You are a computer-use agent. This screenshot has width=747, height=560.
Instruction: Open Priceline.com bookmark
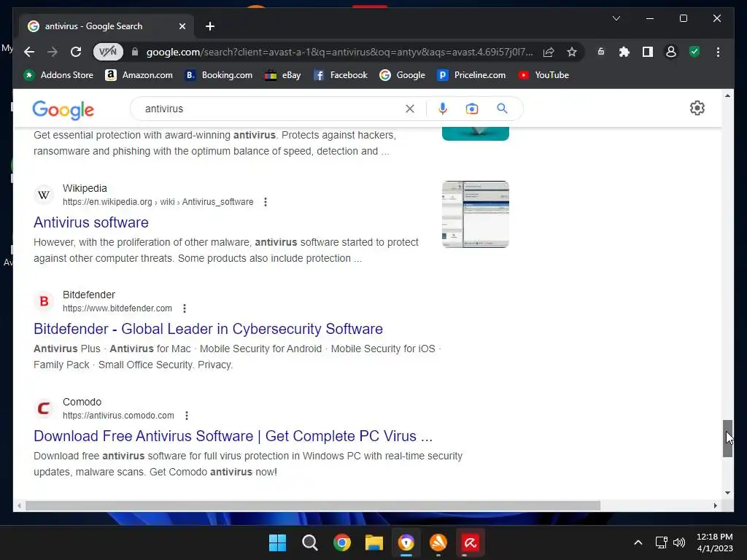[472, 75]
